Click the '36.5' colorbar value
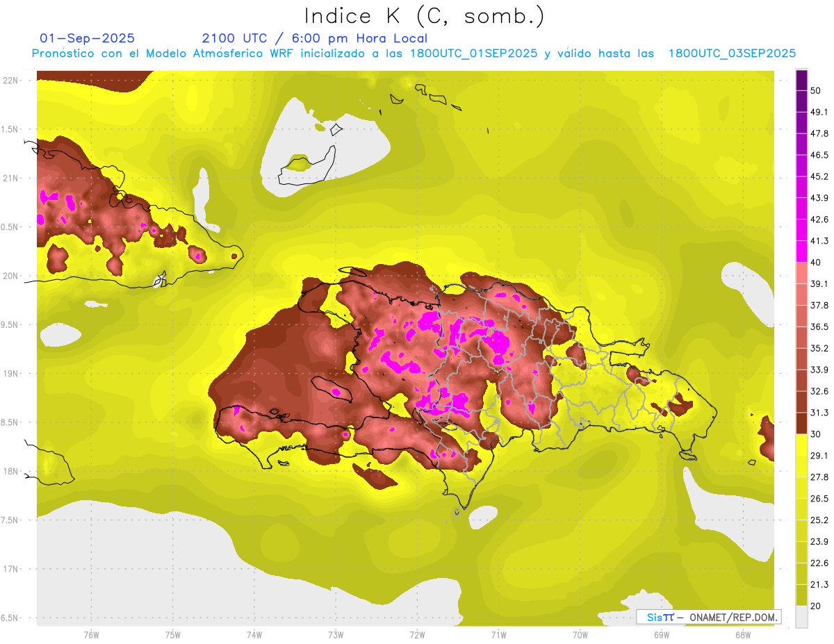 (819, 327)
